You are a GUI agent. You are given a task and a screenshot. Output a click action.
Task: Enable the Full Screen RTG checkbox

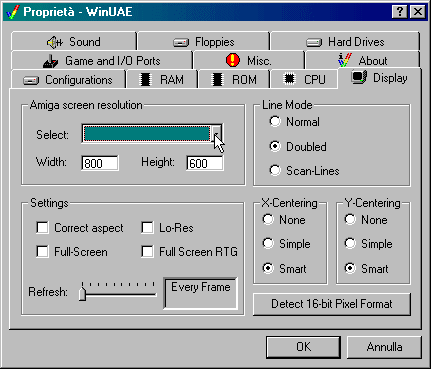click(x=147, y=252)
